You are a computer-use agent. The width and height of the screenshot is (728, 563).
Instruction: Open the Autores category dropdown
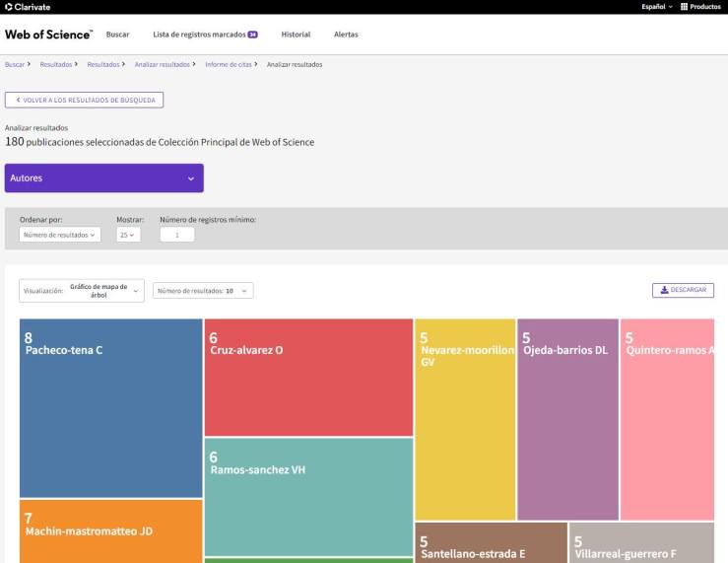pyautogui.click(x=103, y=178)
